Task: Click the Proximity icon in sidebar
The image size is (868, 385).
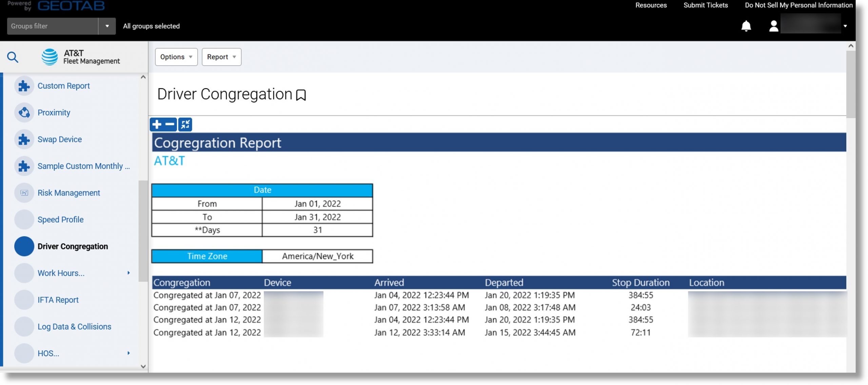Action: 24,113
